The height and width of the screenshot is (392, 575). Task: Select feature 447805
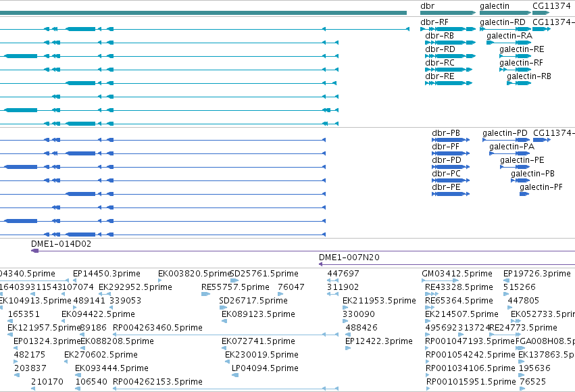523,301
